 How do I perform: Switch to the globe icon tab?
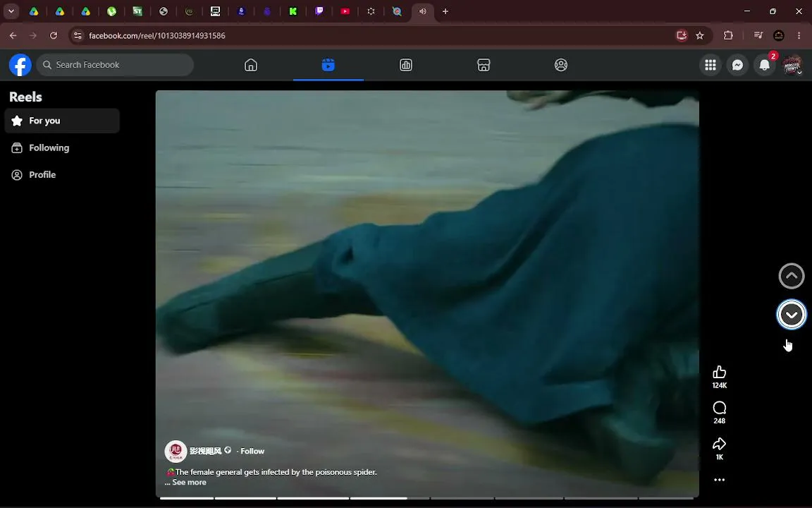(163, 11)
